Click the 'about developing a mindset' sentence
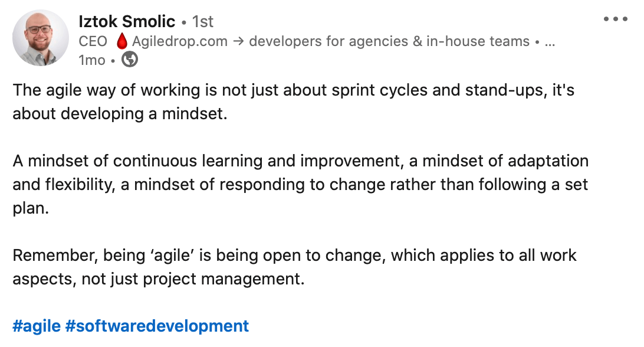 (120, 114)
